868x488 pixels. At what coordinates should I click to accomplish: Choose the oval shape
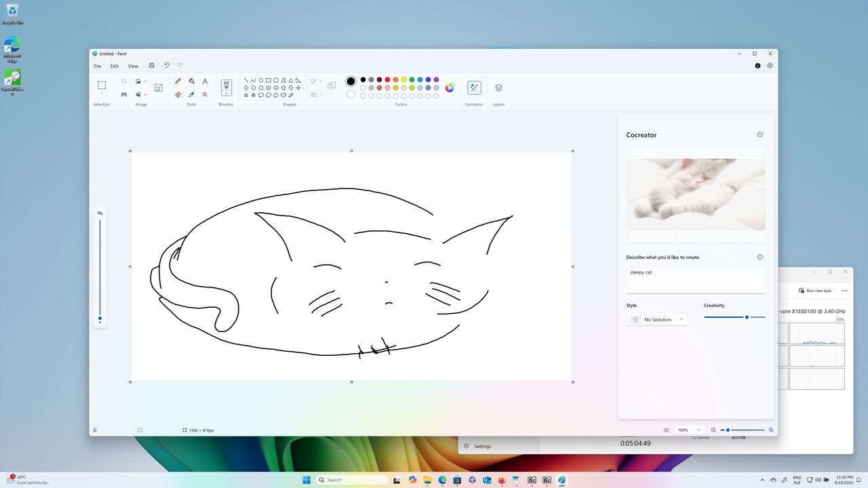[x=261, y=80]
